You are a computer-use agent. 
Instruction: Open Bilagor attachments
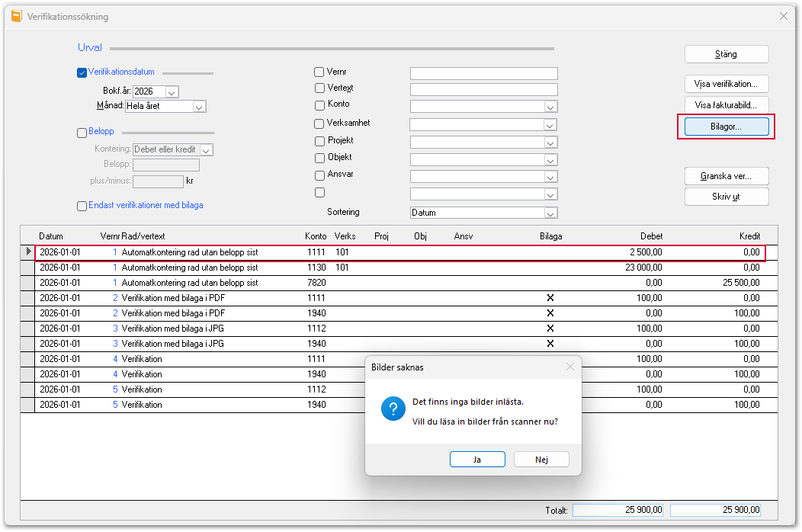(727, 127)
